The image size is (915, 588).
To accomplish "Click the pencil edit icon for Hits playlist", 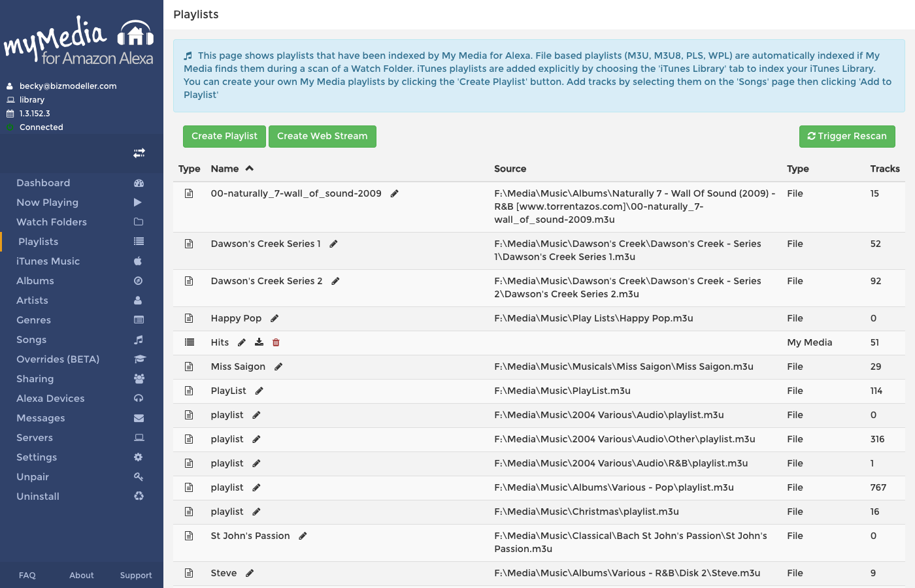I will [242, 342].
